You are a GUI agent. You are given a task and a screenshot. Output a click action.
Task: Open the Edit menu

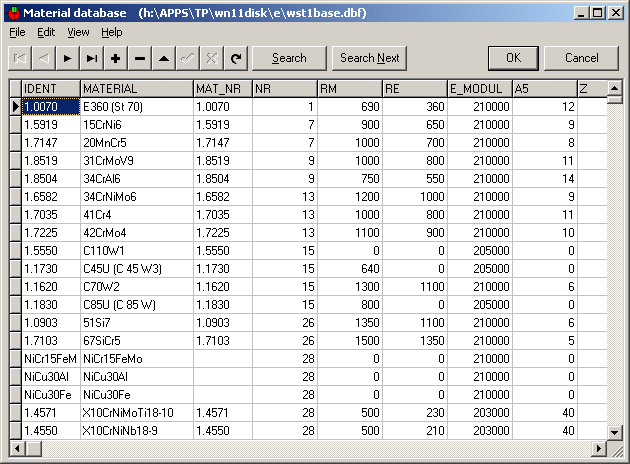tap(46, 32)
